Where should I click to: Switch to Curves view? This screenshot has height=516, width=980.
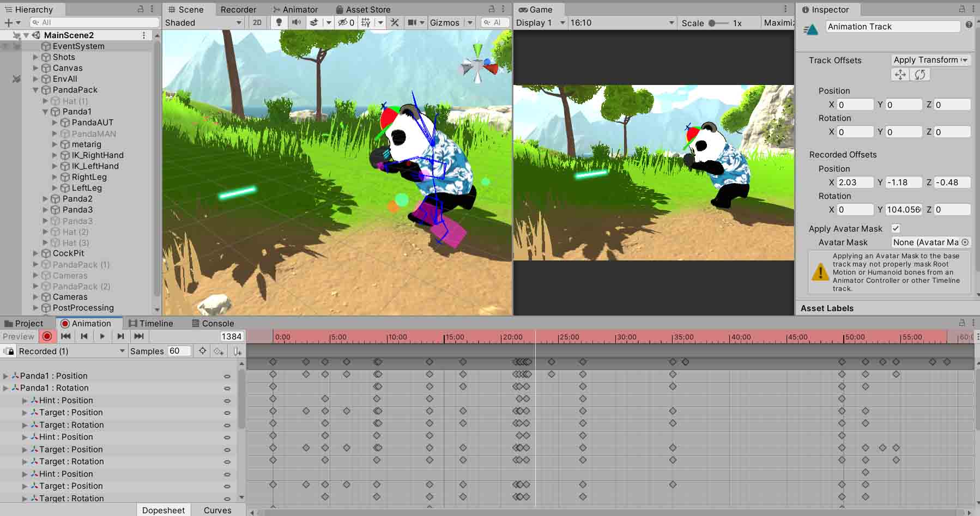click(217, 510)
